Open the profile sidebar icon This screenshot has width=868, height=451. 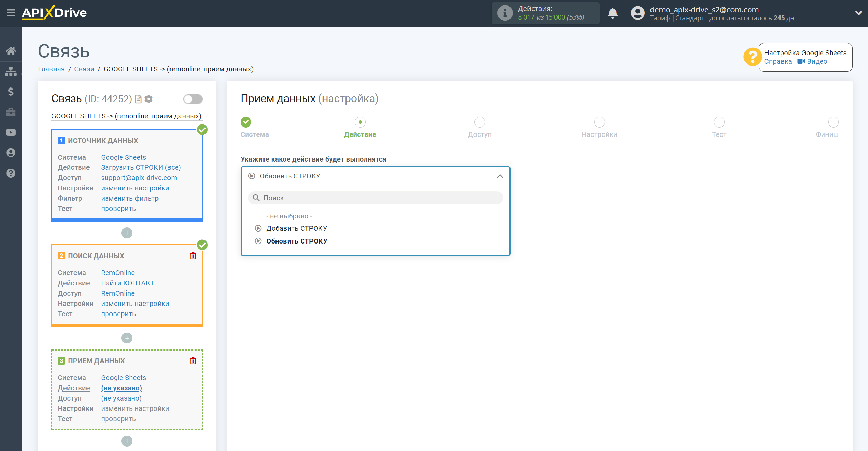click(x=11, y=153)
